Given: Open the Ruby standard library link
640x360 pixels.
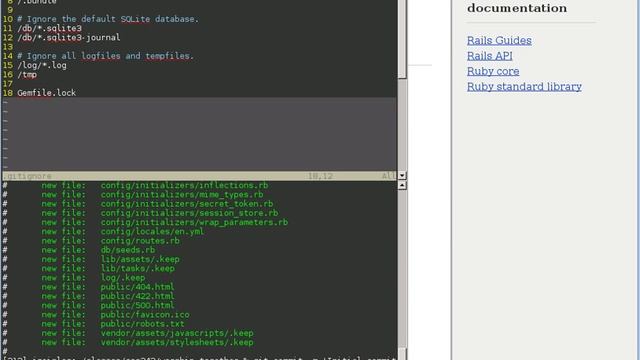Looking at the screenshot, I should point(524,87).
